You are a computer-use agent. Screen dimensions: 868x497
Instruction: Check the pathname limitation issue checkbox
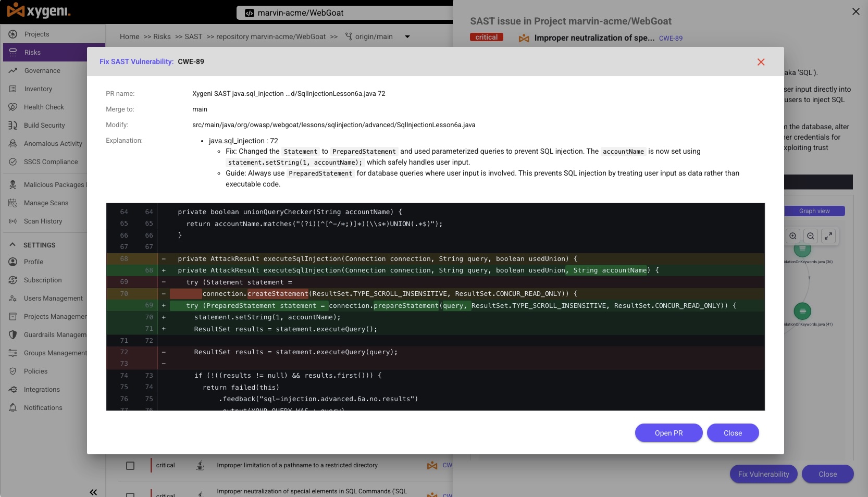click(x=130, y=466)
